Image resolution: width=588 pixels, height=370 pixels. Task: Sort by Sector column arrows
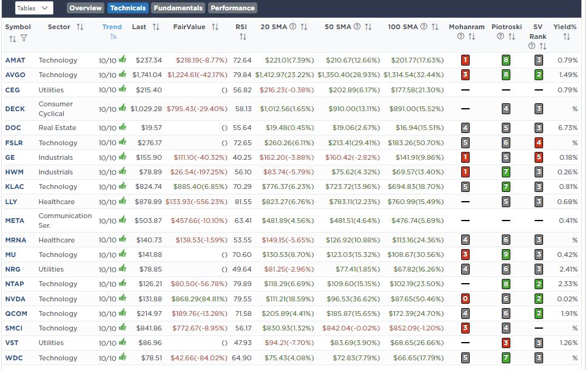click(x=80, y=27)
